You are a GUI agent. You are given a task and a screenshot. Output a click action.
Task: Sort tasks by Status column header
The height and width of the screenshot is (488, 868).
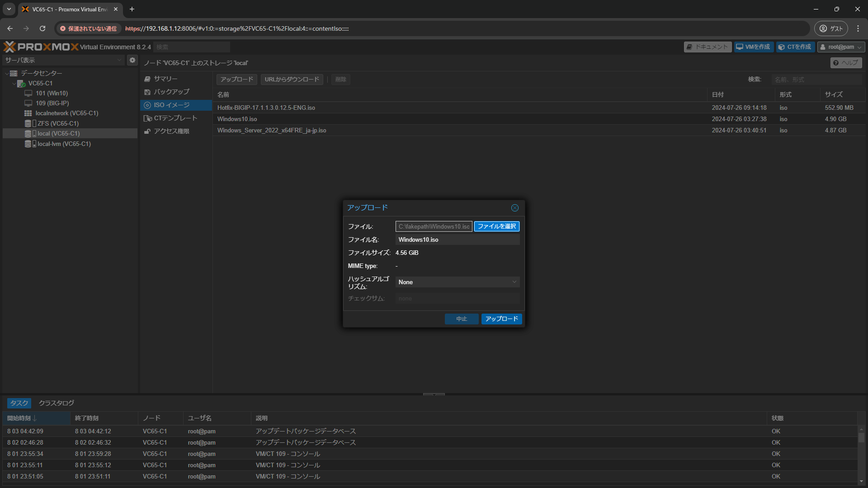pyautogui.click(x=812, y=418)
